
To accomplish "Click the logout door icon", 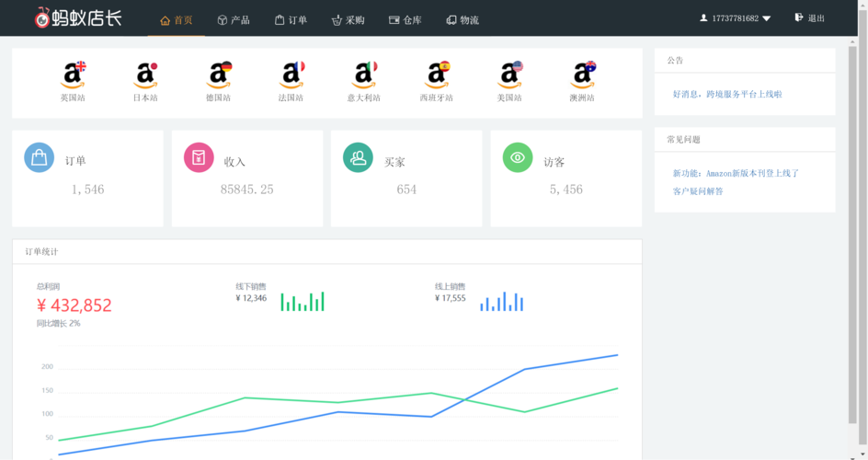I will 799,17.
